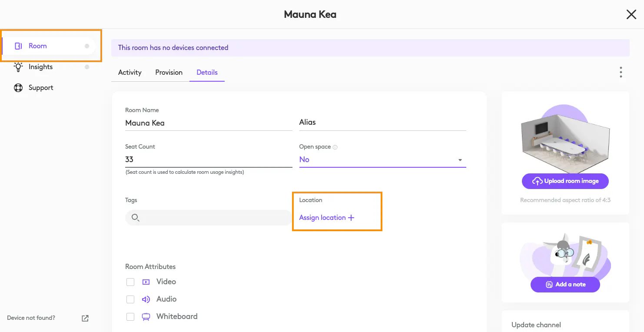Check the Audio room attribute box

pyautogui.click(x=130, y=299)
